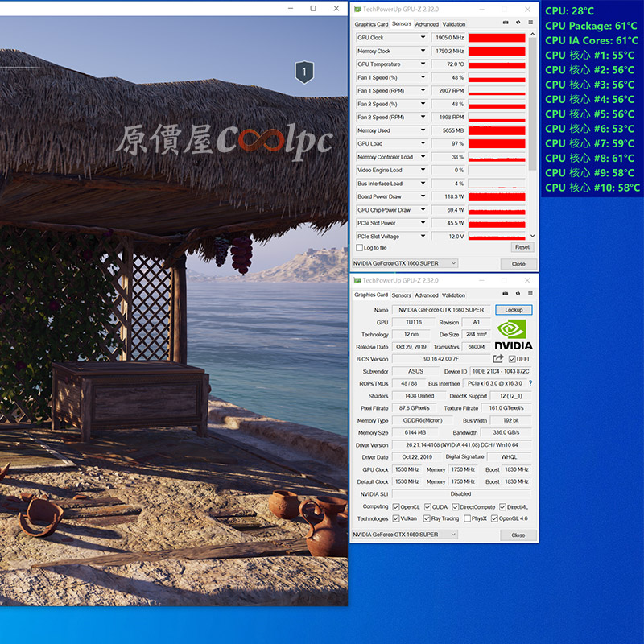Screen dimensions: 644x644
Task: Enable the Log to file checkbox
Action: [360, 248]
